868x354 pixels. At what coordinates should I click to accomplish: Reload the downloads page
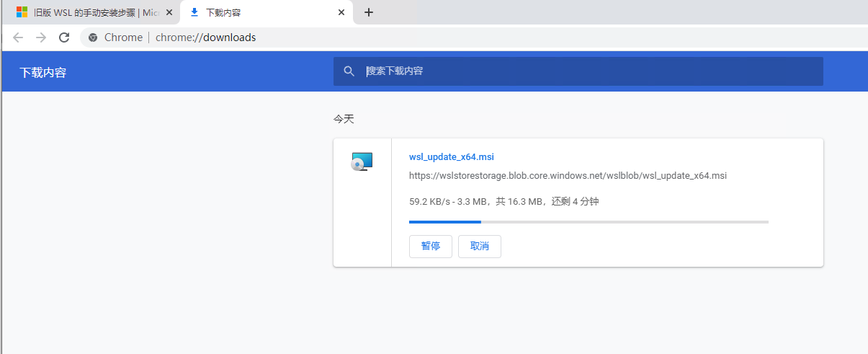click(64, 37)
